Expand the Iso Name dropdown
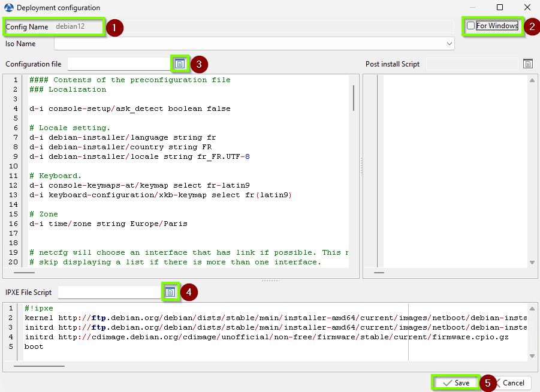The width and height of the screenshot is (540, 392). tap(449, 44)
